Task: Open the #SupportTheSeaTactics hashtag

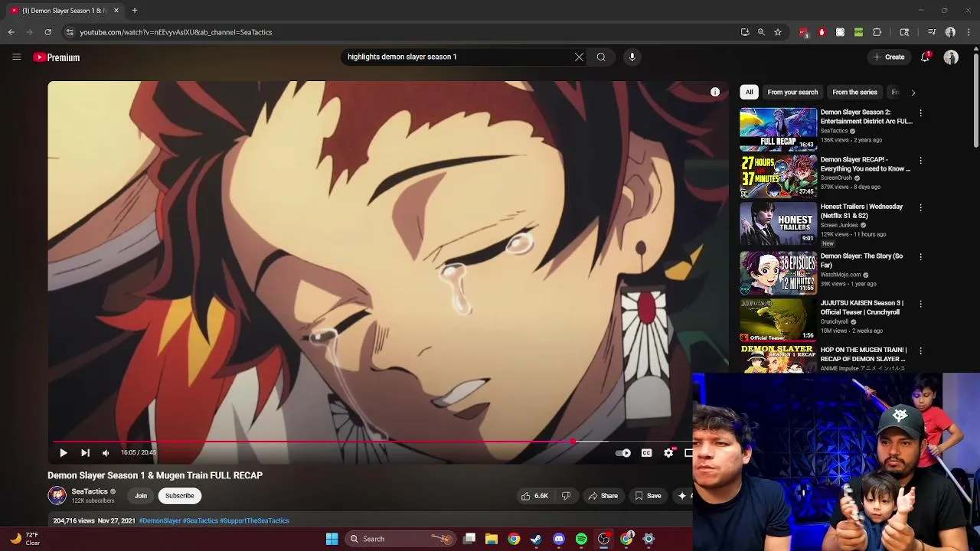Action: [254, 520]
